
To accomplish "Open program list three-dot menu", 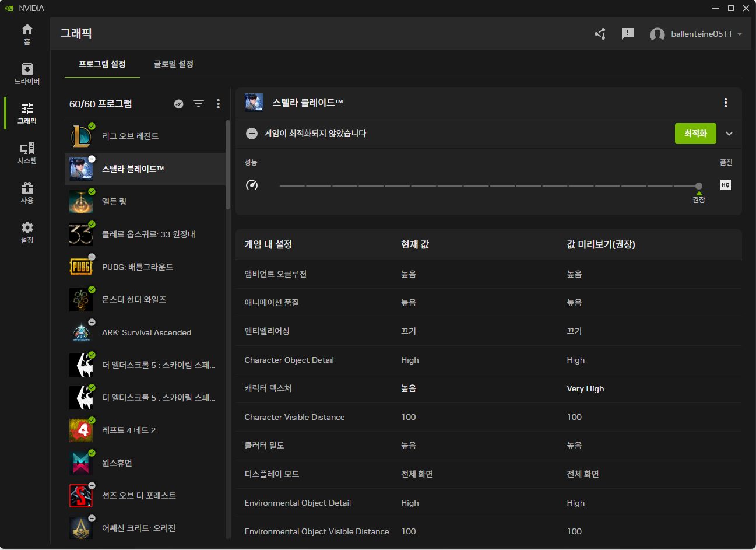I will point(219,104).
